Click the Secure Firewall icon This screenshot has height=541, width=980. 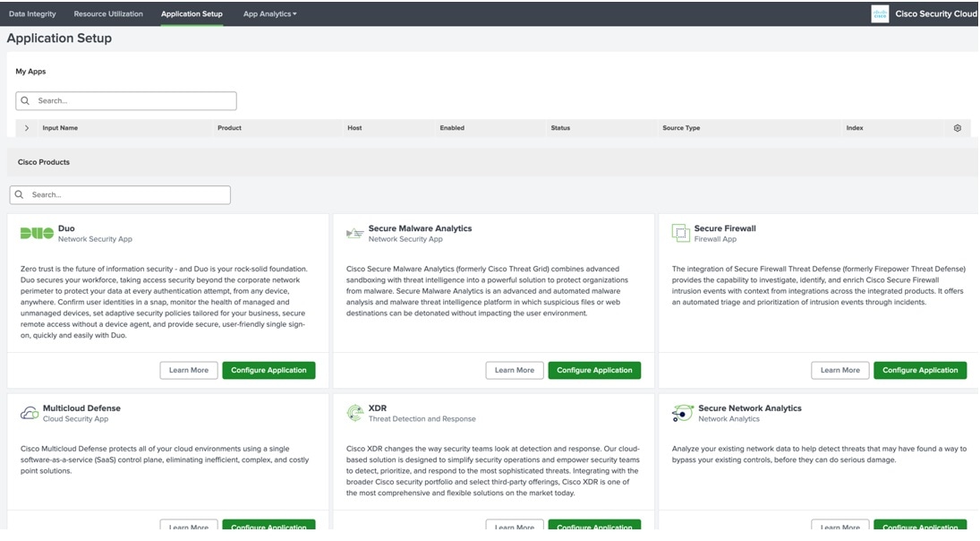[680, 233]
